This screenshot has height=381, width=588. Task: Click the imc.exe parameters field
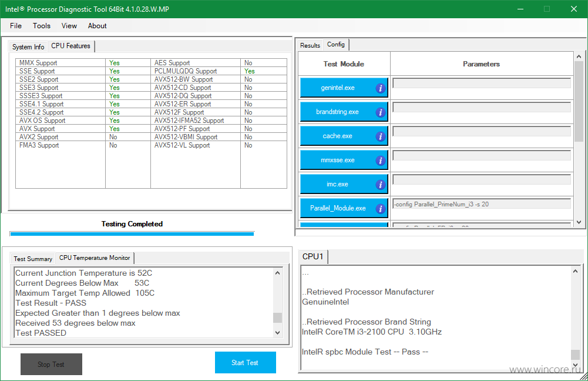coord(482,180)
